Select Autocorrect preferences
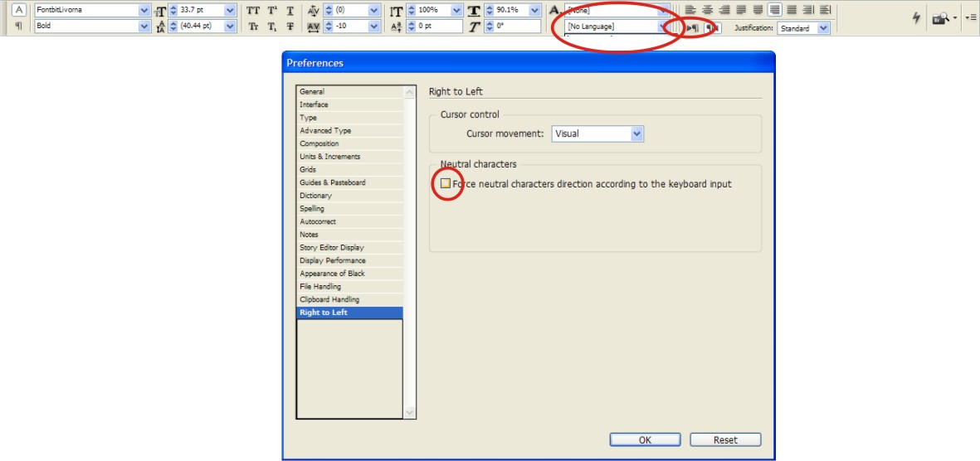Screen dimensions: 980x461 coord(349,221)
